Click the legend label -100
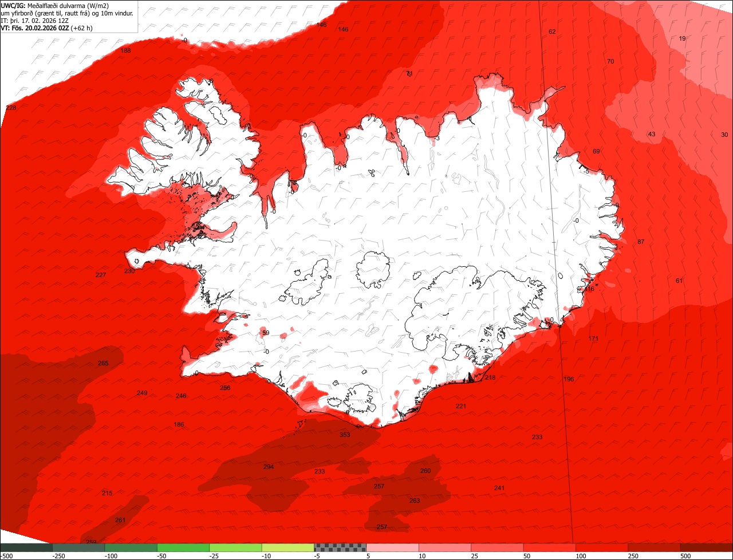 [x=111, y=556]
